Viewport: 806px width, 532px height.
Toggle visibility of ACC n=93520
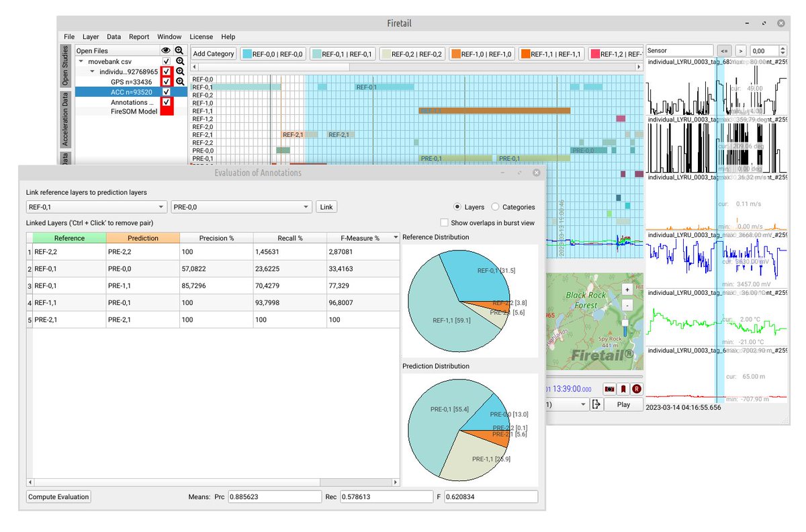[x=167, y=91]
